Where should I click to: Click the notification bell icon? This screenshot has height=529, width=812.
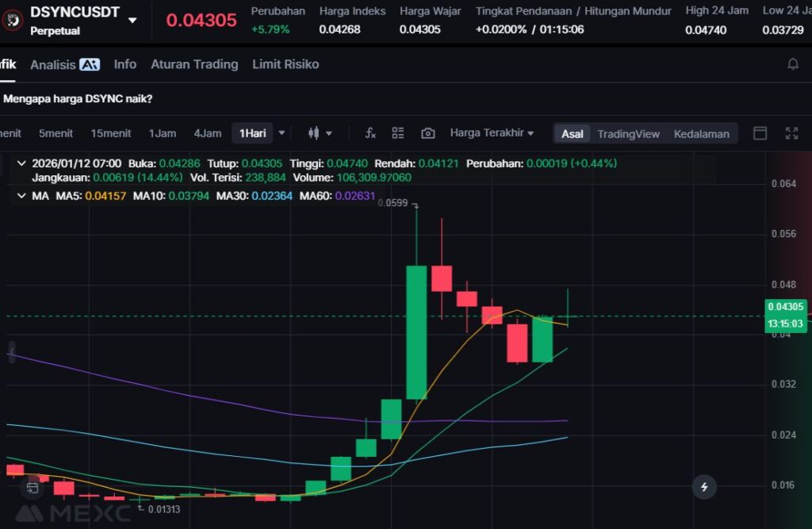point(792,64)
